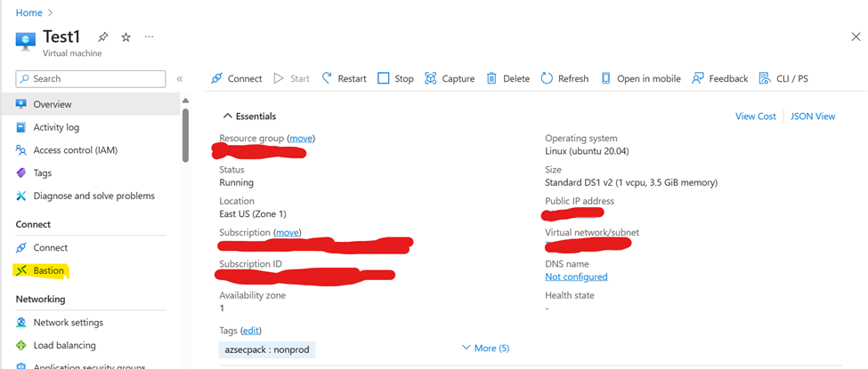868x369 pixels.
Task: Click the Open in mobile phone icon
Action: tap(606, 78)
